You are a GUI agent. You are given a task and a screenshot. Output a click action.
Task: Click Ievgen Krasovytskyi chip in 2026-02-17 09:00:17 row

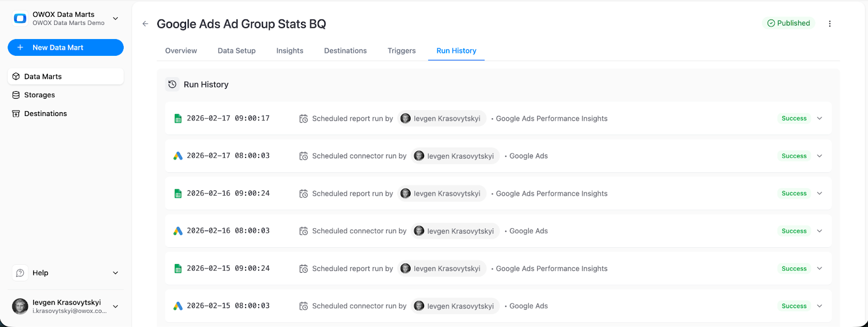point(442,118)
